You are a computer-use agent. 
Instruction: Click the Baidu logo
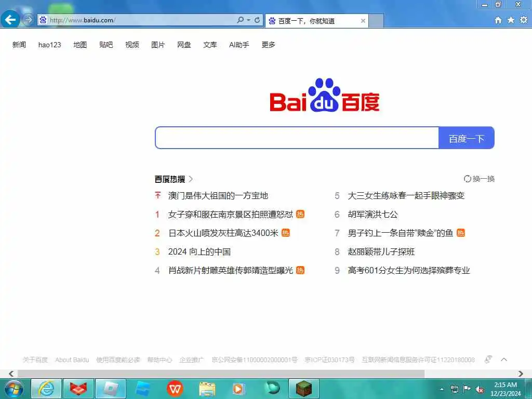pos(325,96)
